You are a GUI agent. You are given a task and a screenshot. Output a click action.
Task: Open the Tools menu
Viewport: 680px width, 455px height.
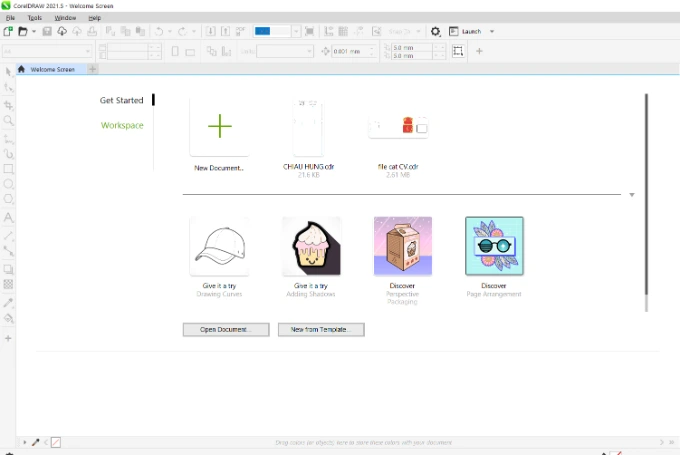pyautogui.click(x=35, y=18)
